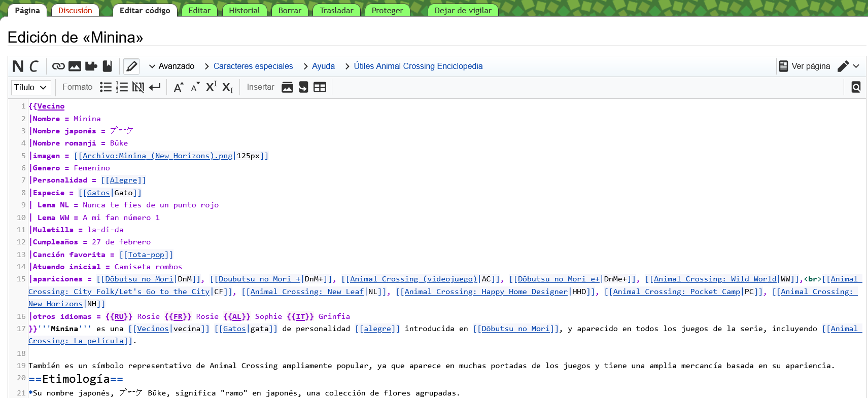Screen dimensions: 868x398
Task: Insert a table
Action: pyautogui.click(x=320, y=87)
